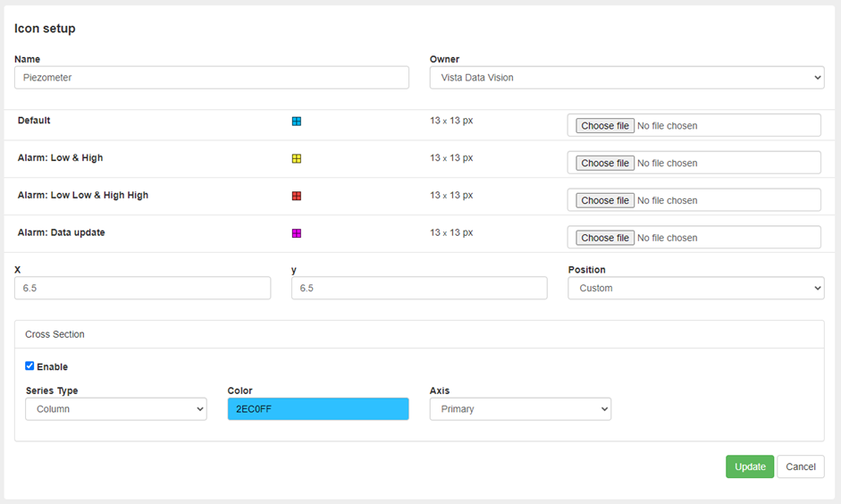Click the Enable label text
This screenshot has height=504, width=841.
point(53,366)
